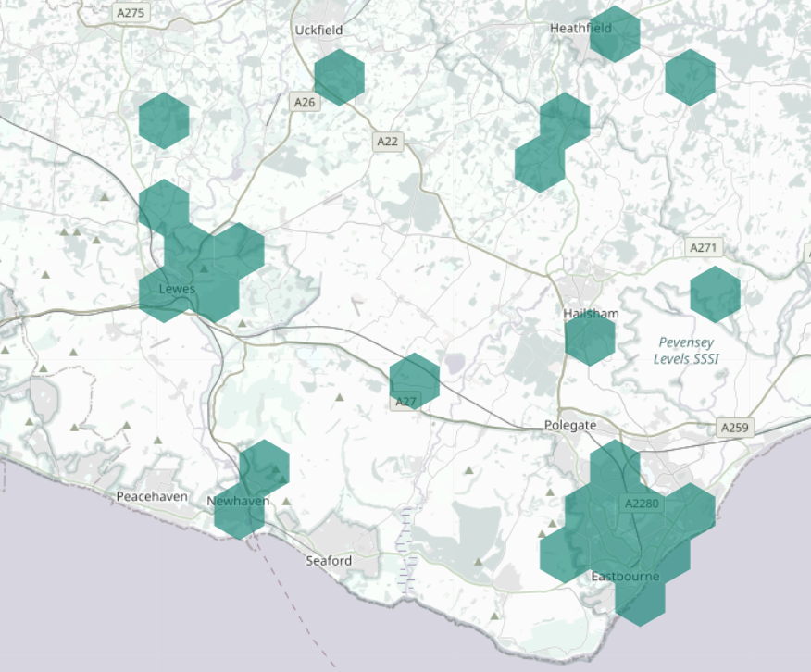Select the lone hexagon above Pevensey Levels label
Screen dimensions: 811x672
click(x=716, y=294)
